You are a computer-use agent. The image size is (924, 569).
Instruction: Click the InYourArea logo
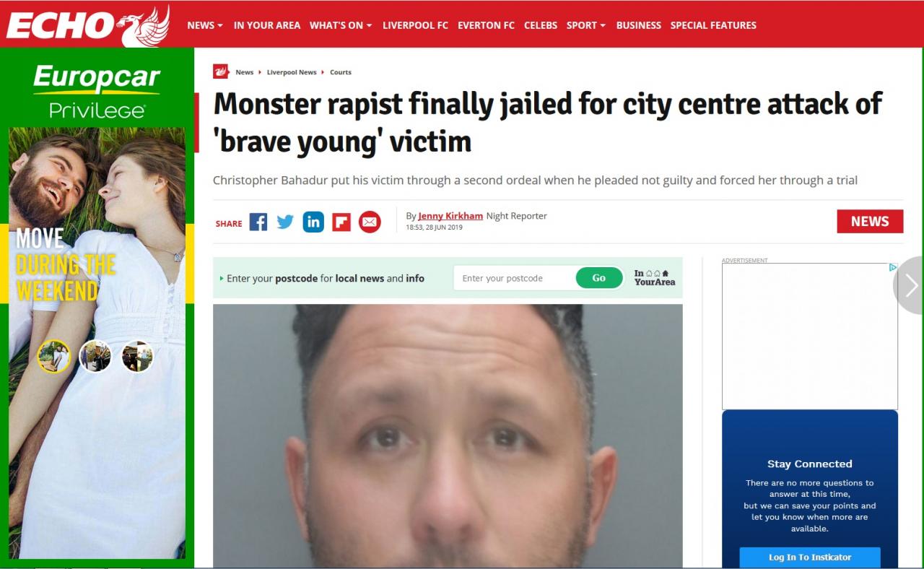tap(655, 278)
